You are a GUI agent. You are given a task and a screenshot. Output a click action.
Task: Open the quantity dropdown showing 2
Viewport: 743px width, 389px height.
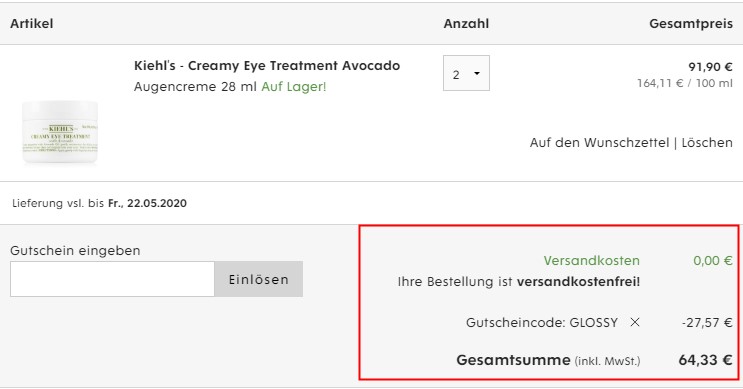tap(466, 73)
